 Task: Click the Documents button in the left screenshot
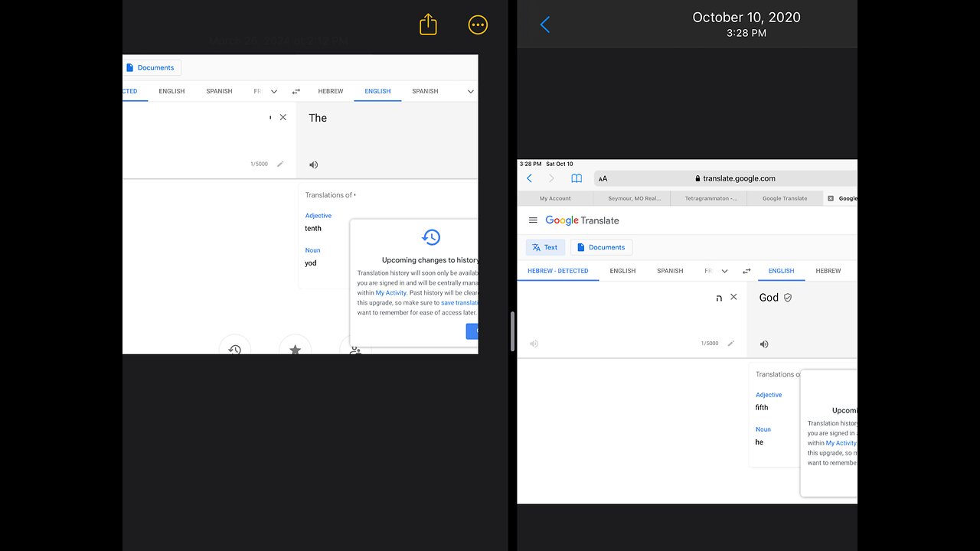[x=151, y=67]
